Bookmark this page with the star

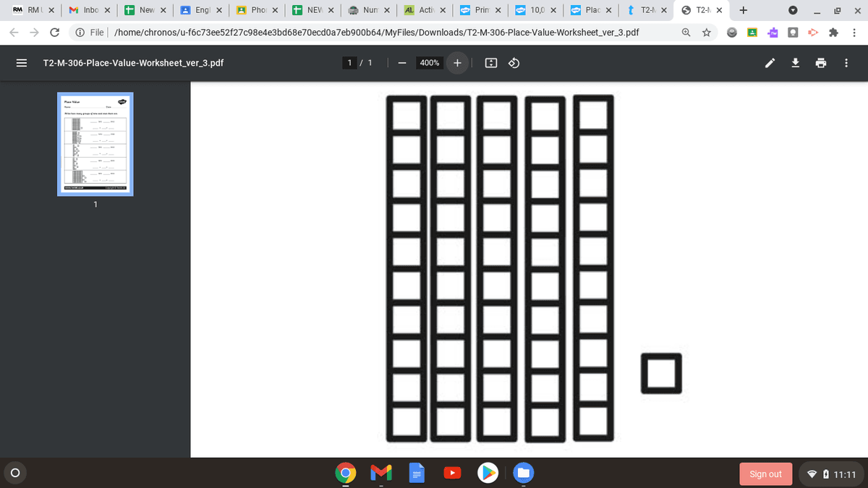pos(706,33)
